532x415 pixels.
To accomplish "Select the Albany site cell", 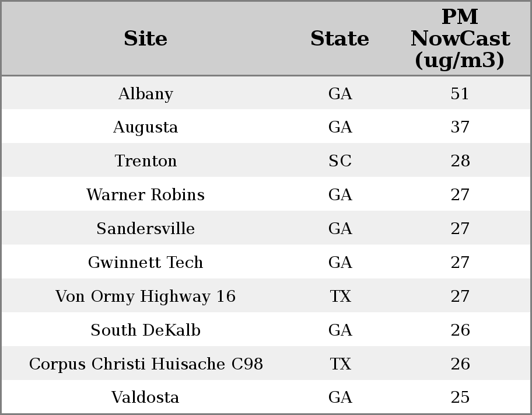I will [x=145, y=94].
